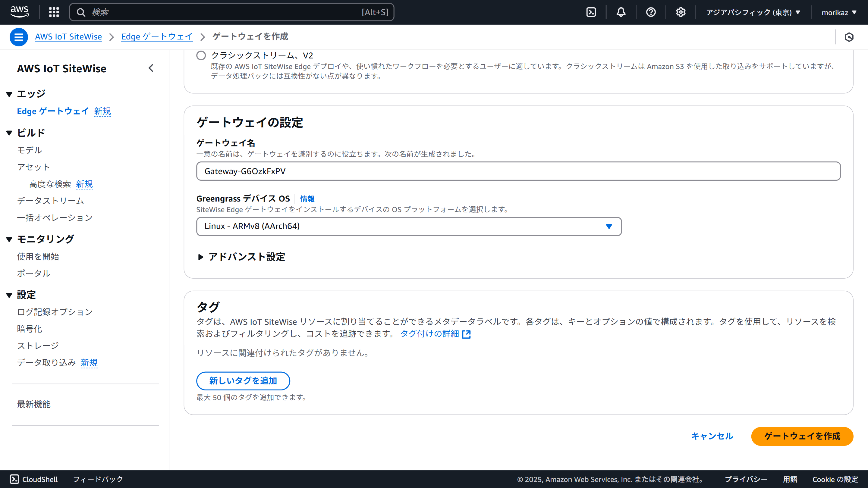Open the タグ付けの詳細 link
868x488 pixels.
pyautogui.click(x=429, y=334)
